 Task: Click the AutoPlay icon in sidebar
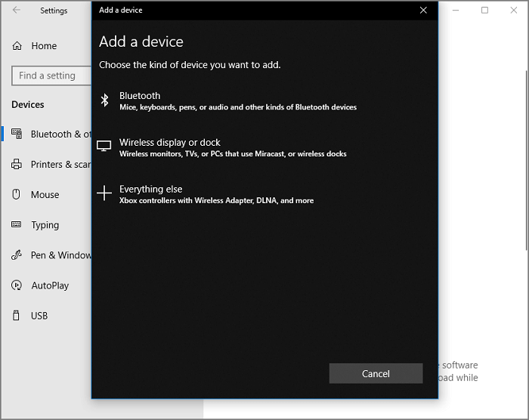click(x=17, y=286)
